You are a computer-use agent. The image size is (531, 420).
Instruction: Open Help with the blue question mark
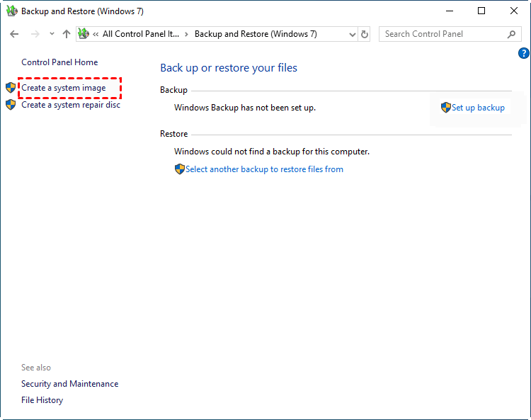524,53
